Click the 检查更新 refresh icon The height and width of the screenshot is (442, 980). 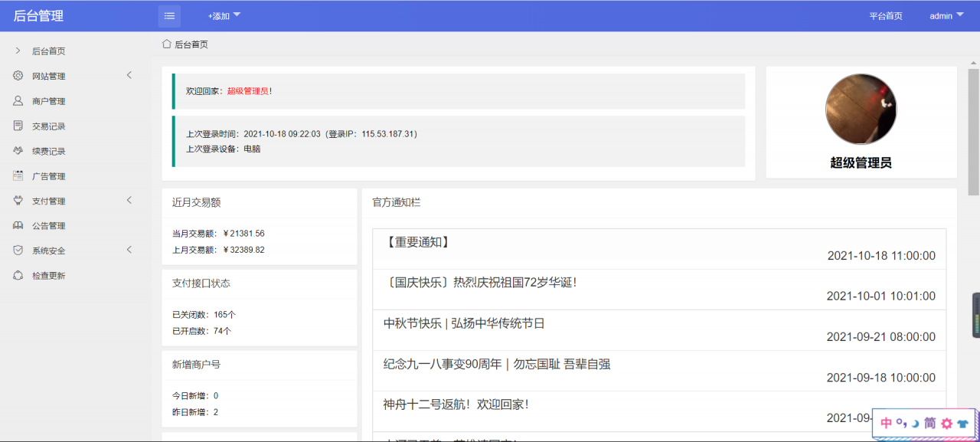tap(18, 275)
